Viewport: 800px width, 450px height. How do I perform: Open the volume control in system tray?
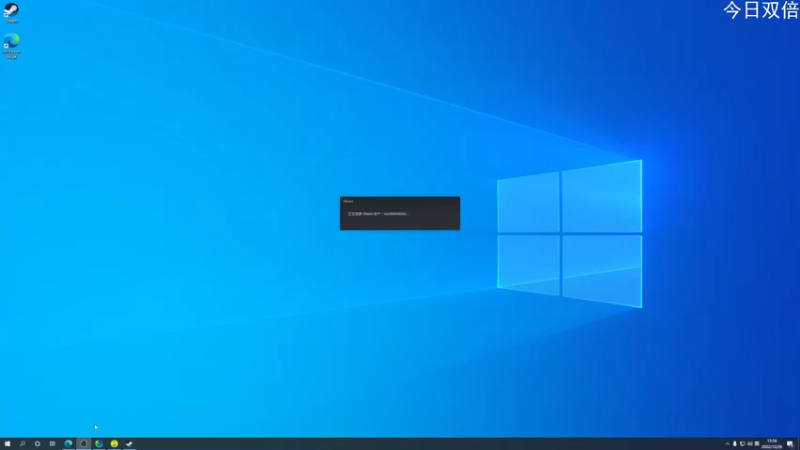pos(750,444)
